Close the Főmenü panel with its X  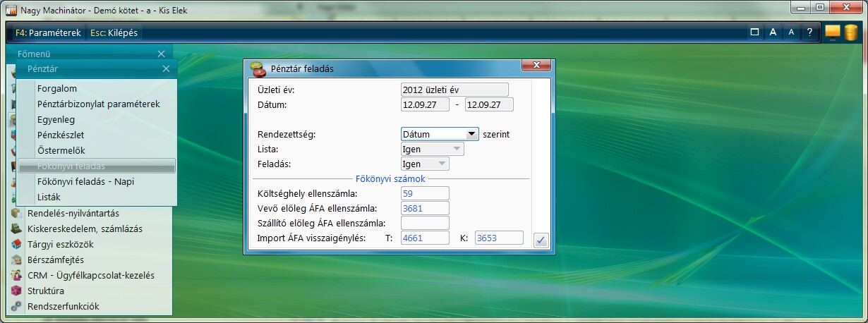[x=161, y=54]
